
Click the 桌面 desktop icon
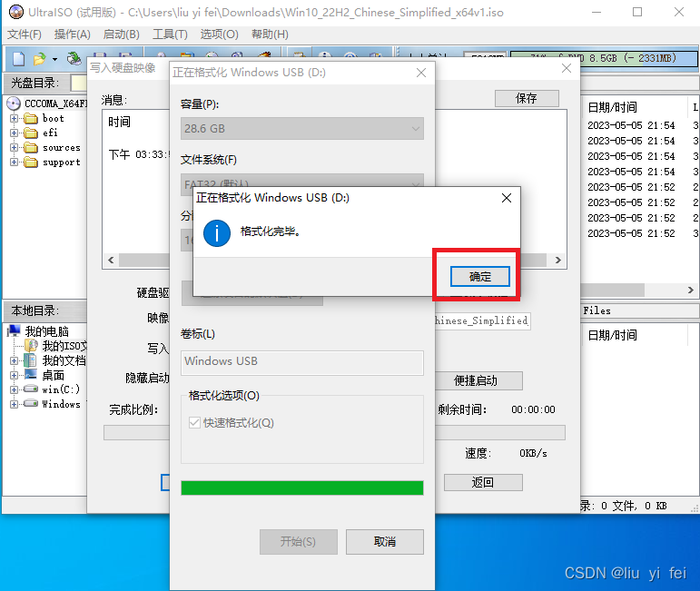click(x=30, y=375)
